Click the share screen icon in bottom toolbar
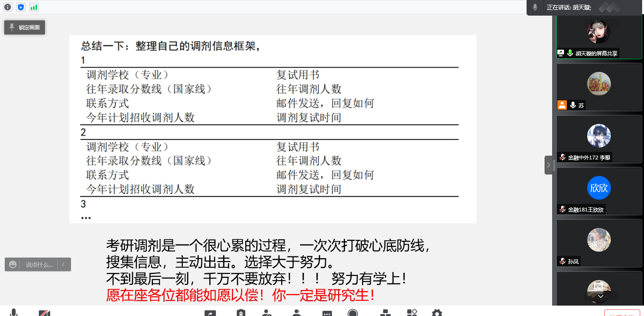 click(x=210, y=313)
